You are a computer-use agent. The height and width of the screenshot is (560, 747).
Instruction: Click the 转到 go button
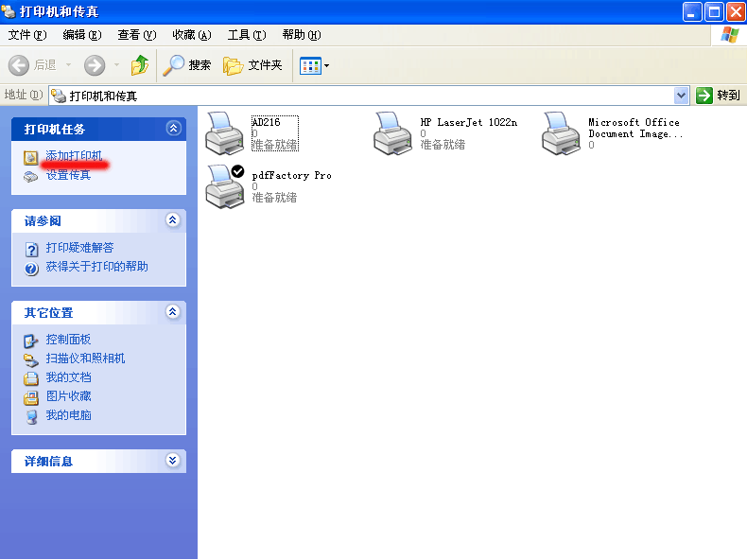coord(718,96)
